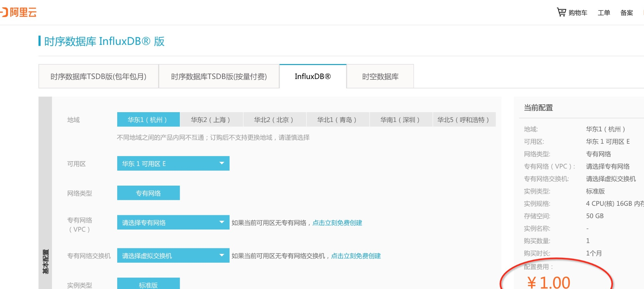This screenshot has height=289, width=644.
Task: Select region 华北1（青岛）
Action: point(338,120)
